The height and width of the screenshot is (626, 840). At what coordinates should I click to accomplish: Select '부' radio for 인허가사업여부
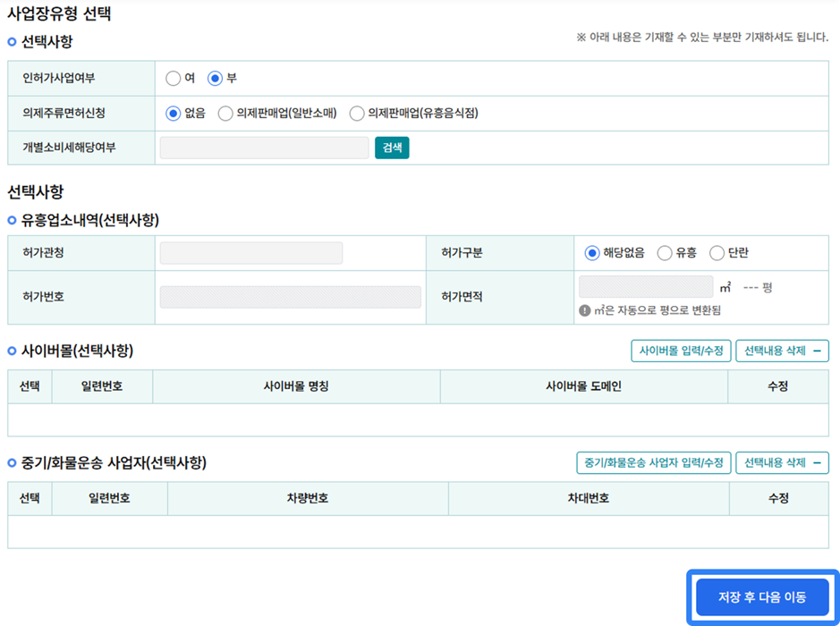click(215, 78)
